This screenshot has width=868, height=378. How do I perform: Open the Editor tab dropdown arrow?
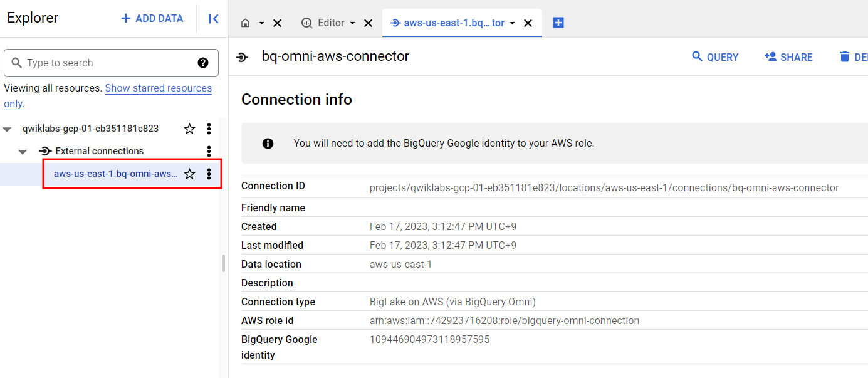pyautogui.click(x=352, y=23)
